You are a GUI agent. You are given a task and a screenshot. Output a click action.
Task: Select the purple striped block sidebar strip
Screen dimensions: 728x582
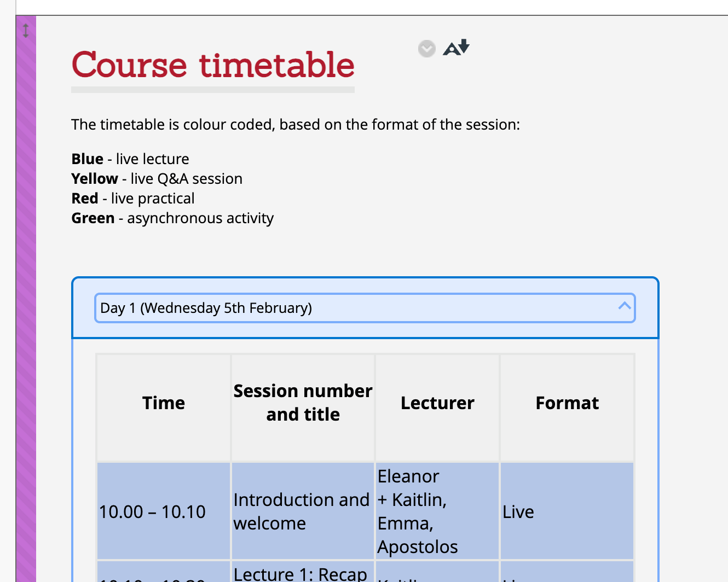pyautogui.click(x=26, y=299)
